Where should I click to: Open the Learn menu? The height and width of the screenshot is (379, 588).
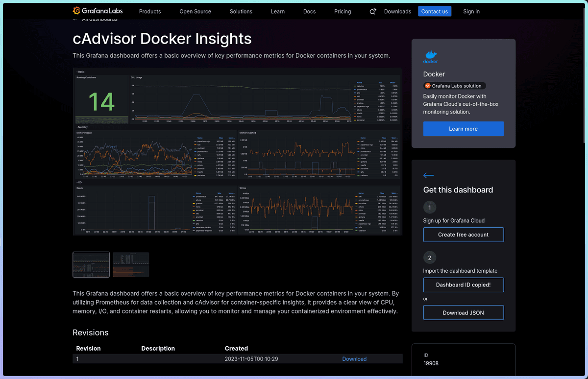(x=278, y=11)
